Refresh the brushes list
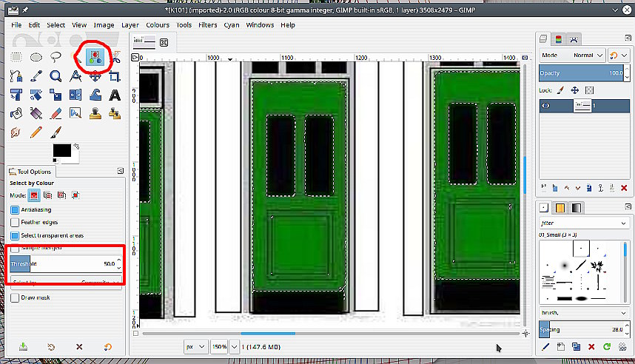635x364 pixels. coord(606,346)
